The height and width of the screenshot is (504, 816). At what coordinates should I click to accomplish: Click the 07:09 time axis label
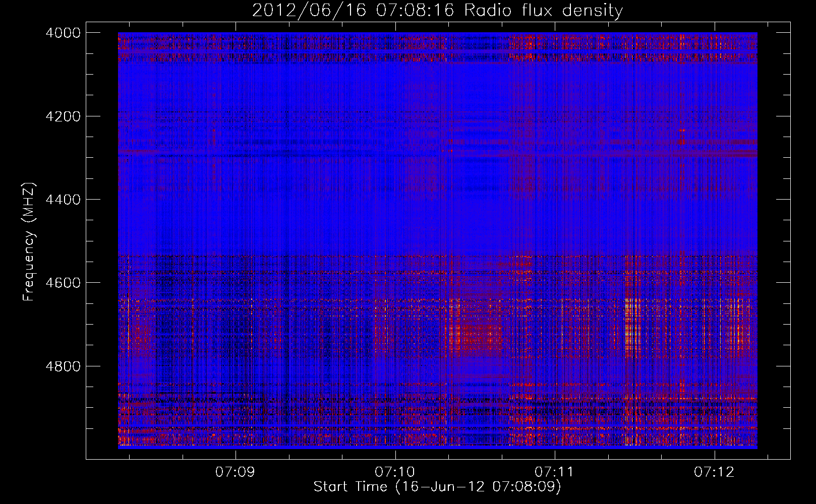pos(236,472)
